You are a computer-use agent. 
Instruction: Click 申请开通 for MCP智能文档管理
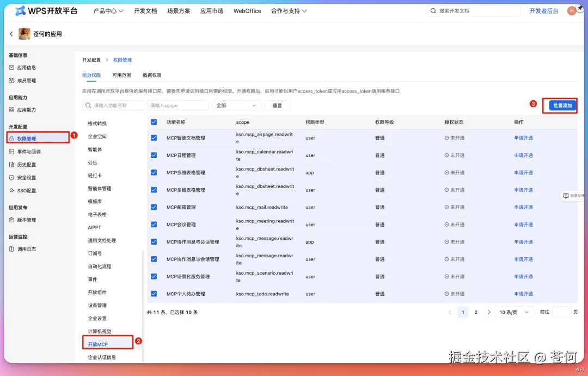[x=524, y=138]
